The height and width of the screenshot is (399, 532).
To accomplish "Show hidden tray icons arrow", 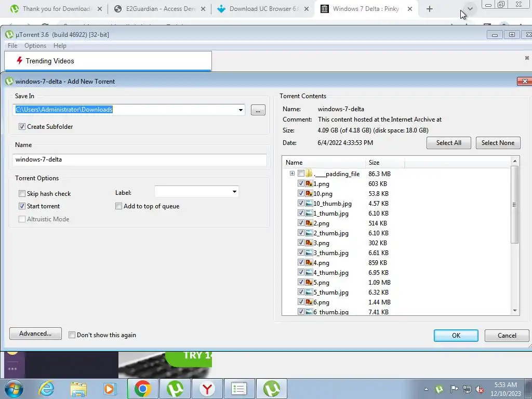I will tap(426, 389).
